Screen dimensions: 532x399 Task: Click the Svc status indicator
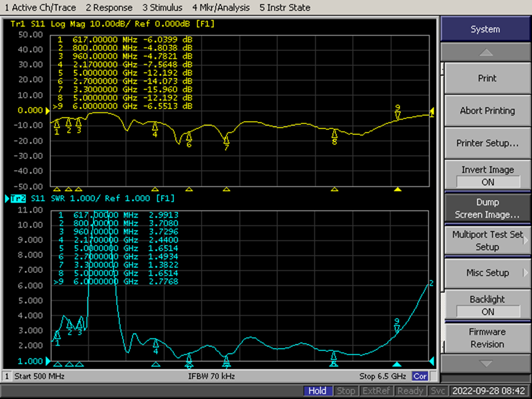tap(437, 391)
